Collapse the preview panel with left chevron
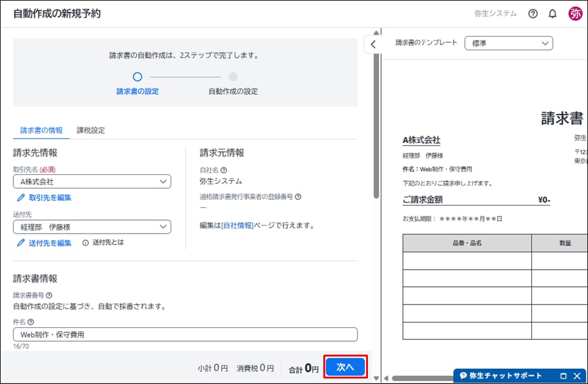 (373, 44)
